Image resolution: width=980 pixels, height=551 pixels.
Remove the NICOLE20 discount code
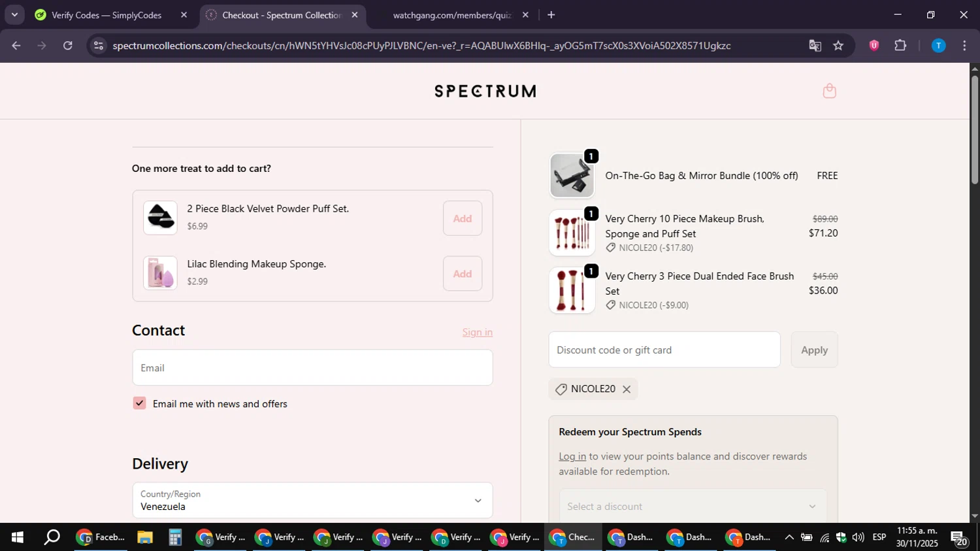pos(627,390)
